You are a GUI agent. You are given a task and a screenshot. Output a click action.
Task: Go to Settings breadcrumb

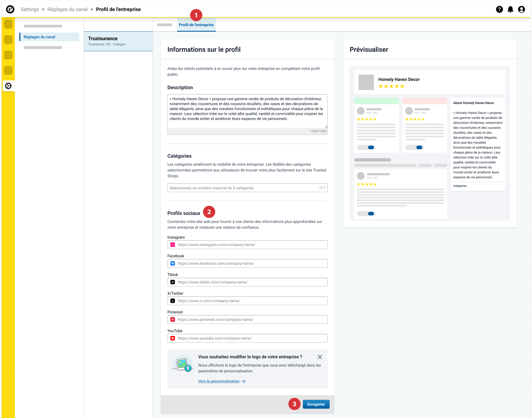pos(30,9)
